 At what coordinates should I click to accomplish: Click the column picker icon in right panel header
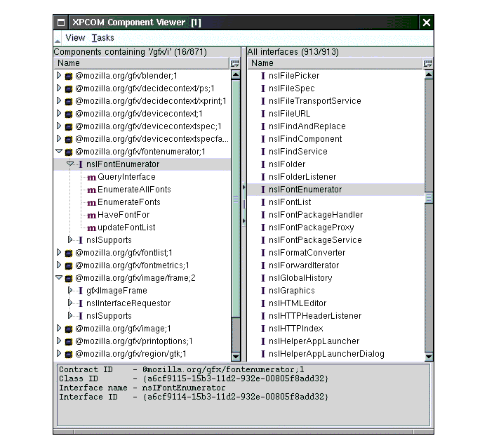(428, 63)
